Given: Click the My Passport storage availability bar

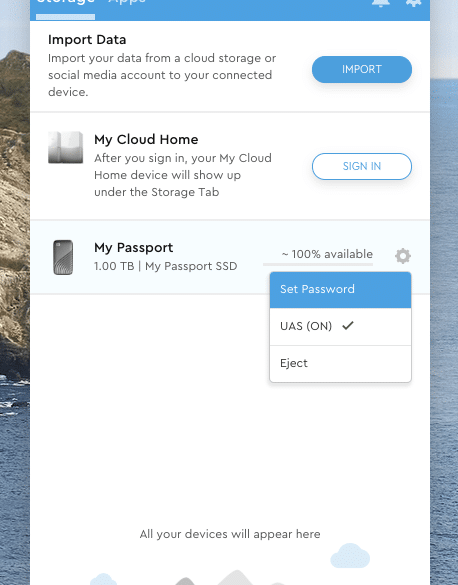Looking at the screenshot, I should coord(318,264).
